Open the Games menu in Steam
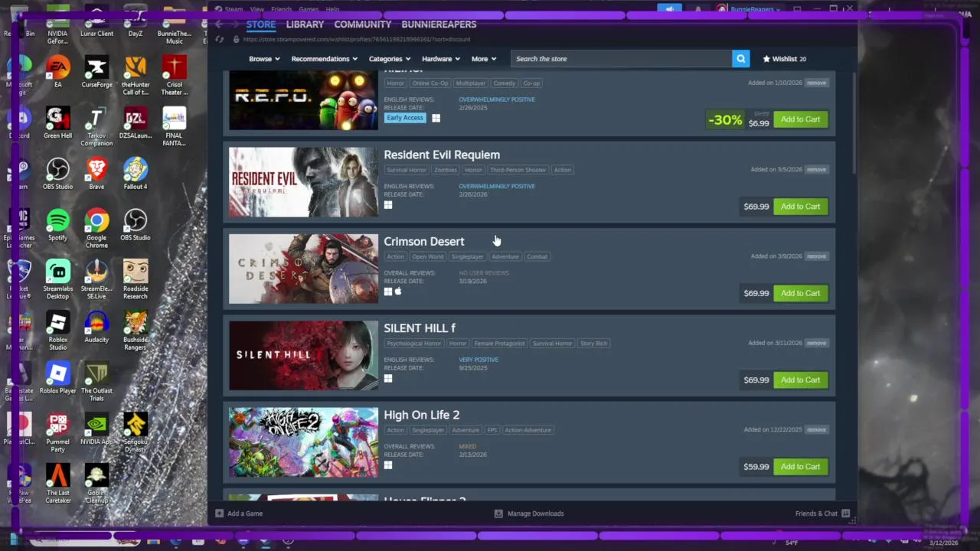Screen dimensions: 980x551 pyautogui.click(x=309, y=9)
